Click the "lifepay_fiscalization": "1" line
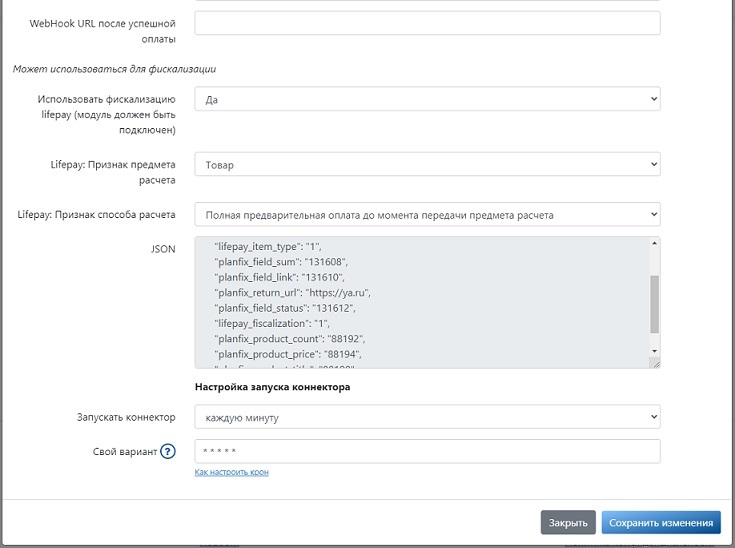 coord(272,323)
